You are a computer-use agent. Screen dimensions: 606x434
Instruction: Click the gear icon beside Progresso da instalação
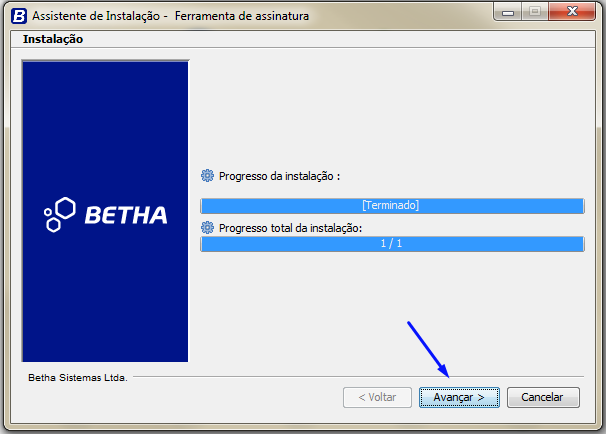207,175
